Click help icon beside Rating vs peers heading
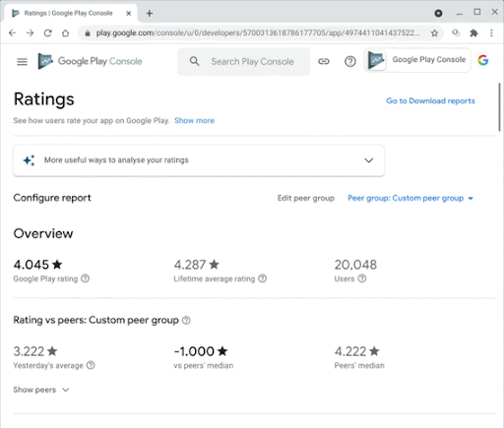504x428 pixels. [x=186, y=320]
